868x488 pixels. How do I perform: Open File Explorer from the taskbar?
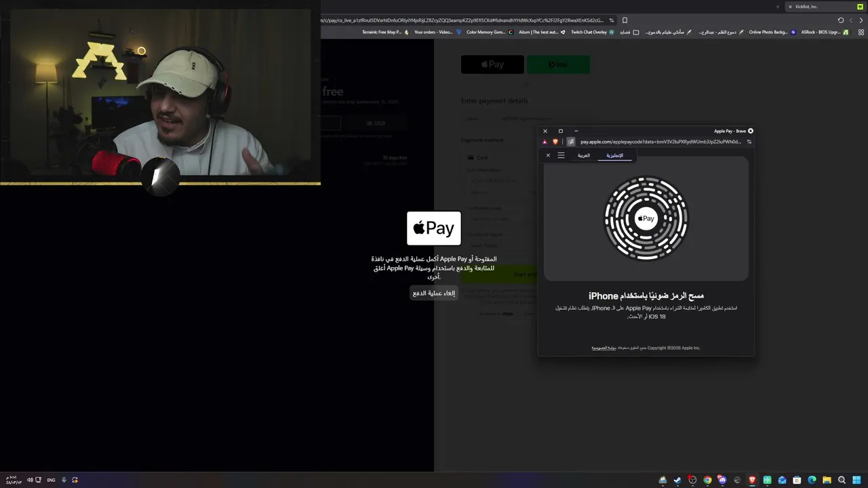point(827,480)
